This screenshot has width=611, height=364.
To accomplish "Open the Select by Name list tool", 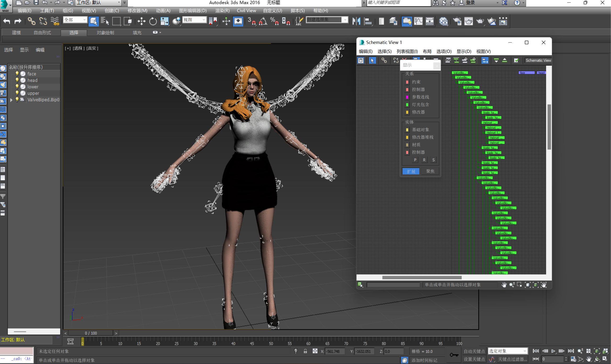I will coord(105,21).
